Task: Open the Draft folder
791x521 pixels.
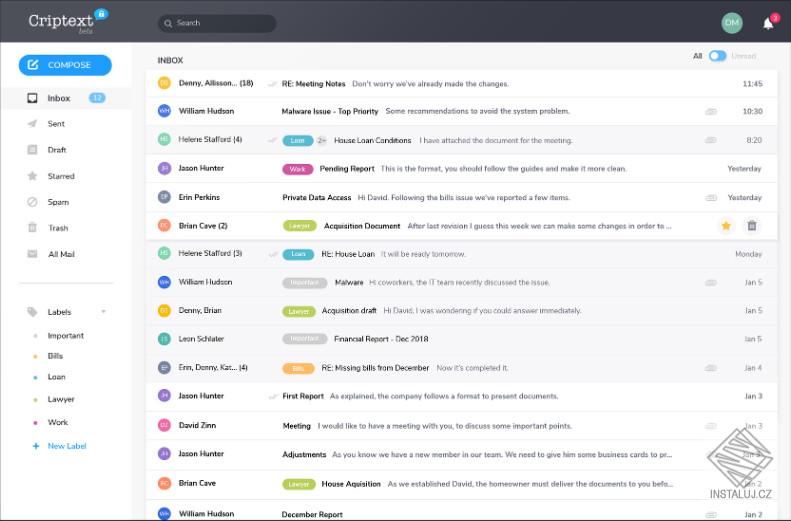Action: tap(56, 150)
